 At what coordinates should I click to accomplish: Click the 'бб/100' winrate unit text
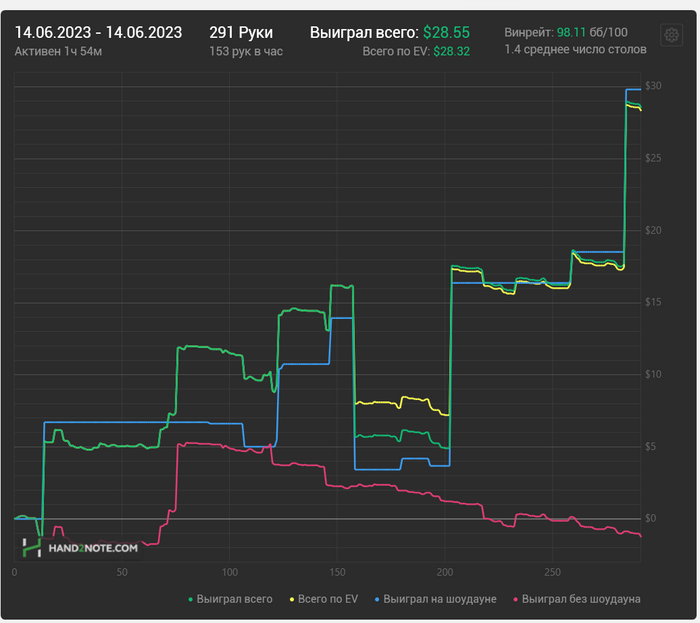click(608, 33)
